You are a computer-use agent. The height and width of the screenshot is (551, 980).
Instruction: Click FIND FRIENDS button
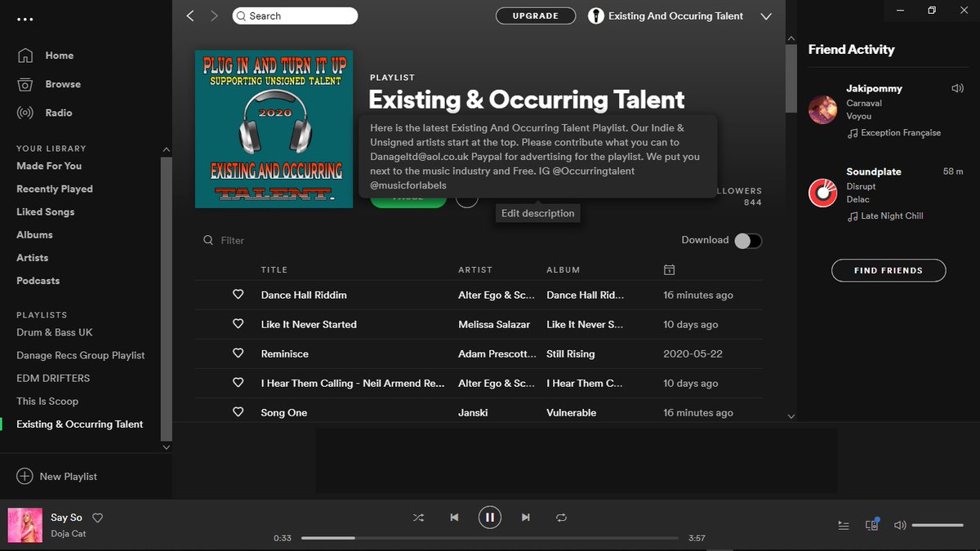pos(889,270)
